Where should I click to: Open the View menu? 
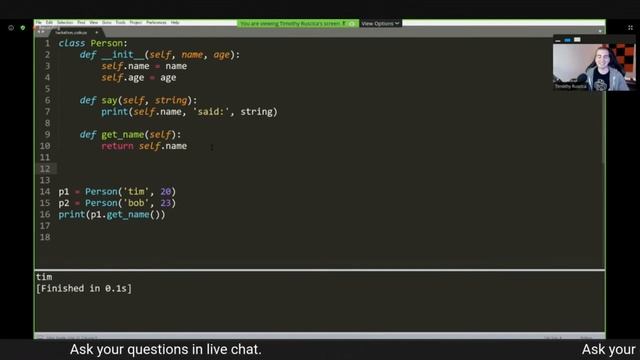(93, 22)
